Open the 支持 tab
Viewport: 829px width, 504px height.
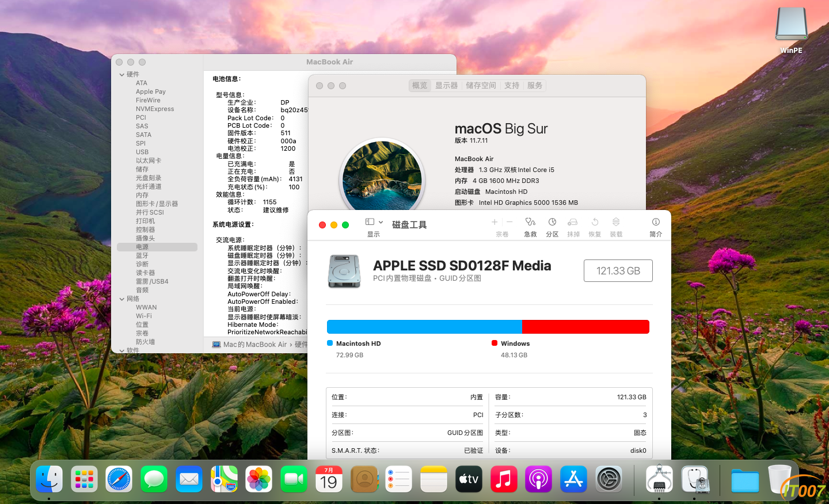pos(512,85)
